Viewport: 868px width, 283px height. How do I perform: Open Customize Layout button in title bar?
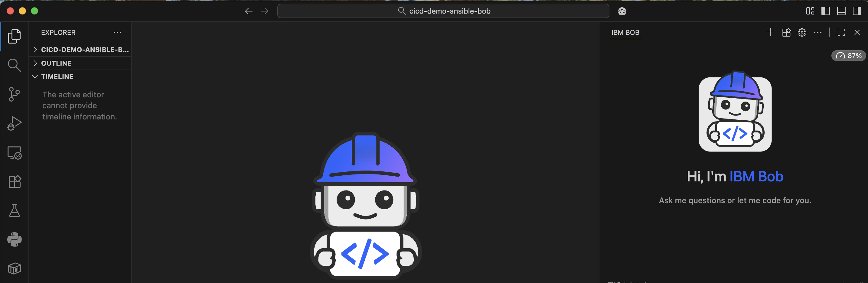(x=810, y=11)
